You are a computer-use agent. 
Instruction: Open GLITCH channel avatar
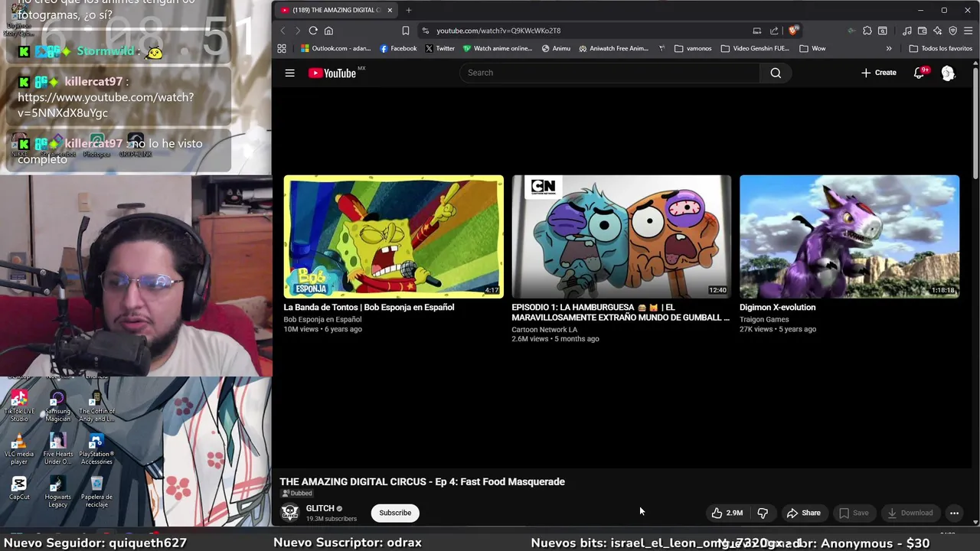[290, 513]
